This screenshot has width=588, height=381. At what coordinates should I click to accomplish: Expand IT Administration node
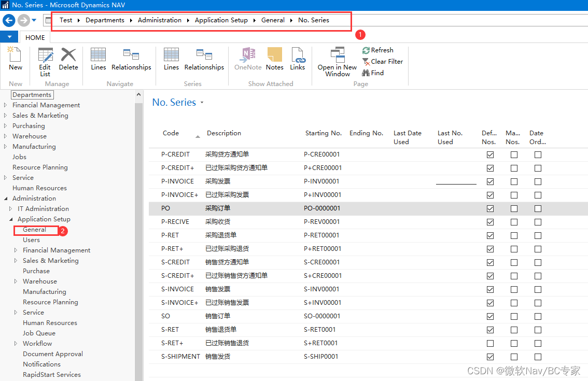[x=10, y=208]
